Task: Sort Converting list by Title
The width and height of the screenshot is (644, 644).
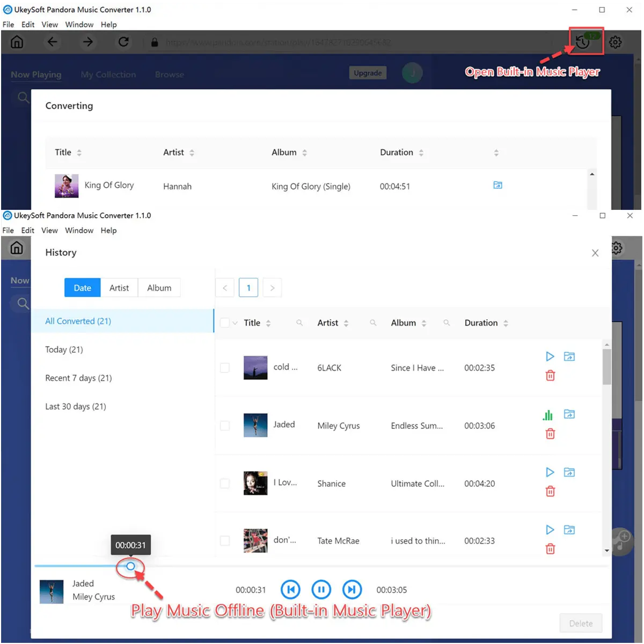Action: (79, 152)
